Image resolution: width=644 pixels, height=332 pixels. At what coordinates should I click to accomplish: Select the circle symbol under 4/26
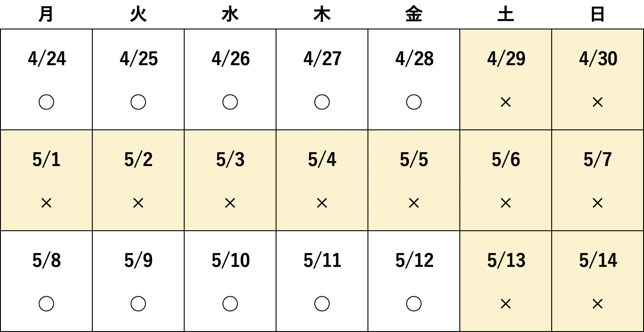click(230, 102)
